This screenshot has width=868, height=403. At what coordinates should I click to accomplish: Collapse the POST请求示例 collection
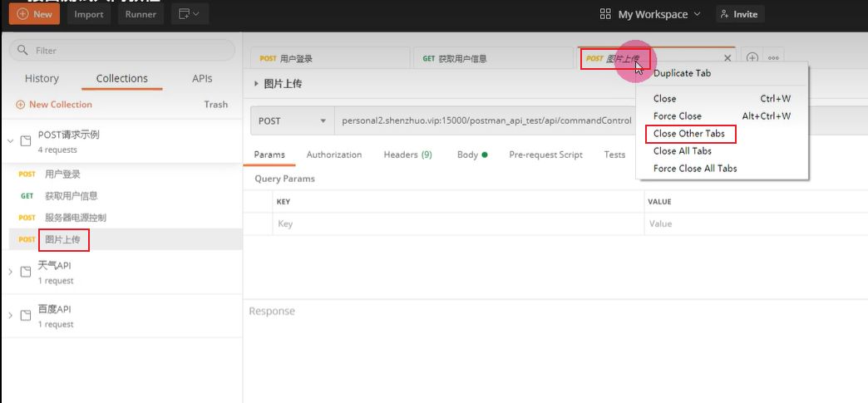[10, 141]
